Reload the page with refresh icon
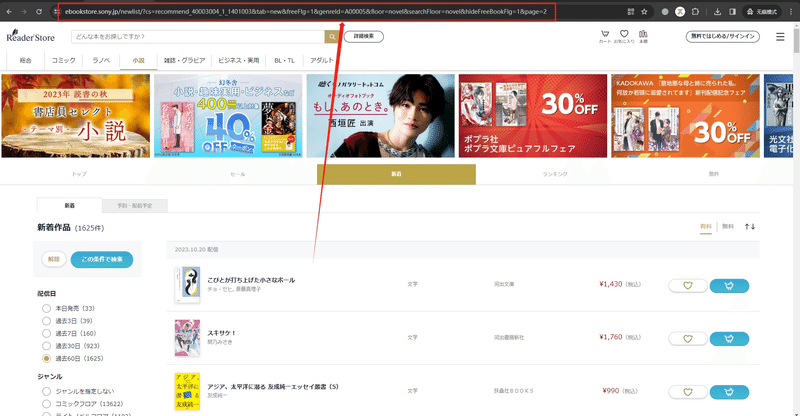This screenshot has height=416, width=800. (x=39, y=11)
